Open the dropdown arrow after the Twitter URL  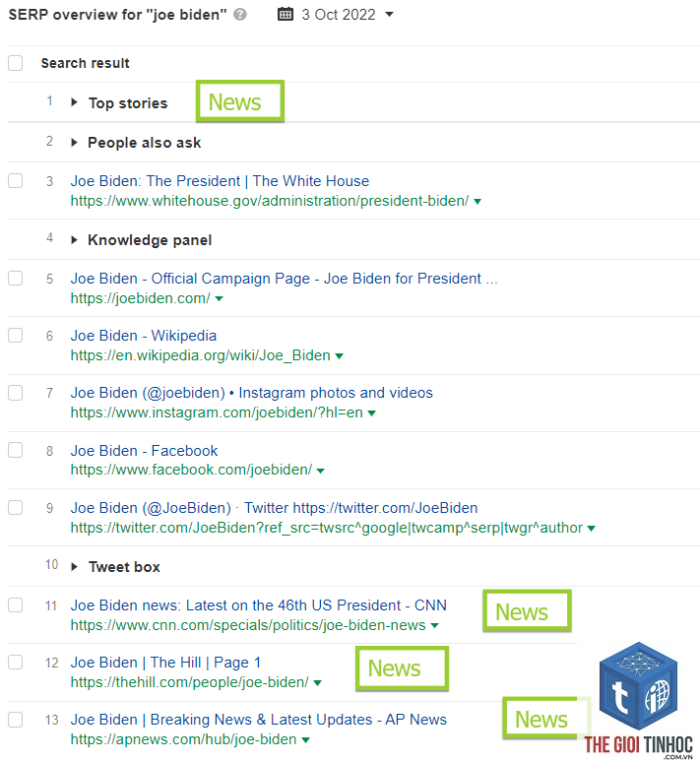(591, 529)
